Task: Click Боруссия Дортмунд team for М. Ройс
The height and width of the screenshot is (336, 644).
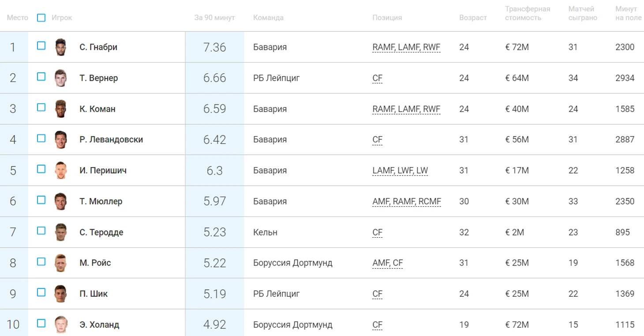Action: [x=293, y=263]
